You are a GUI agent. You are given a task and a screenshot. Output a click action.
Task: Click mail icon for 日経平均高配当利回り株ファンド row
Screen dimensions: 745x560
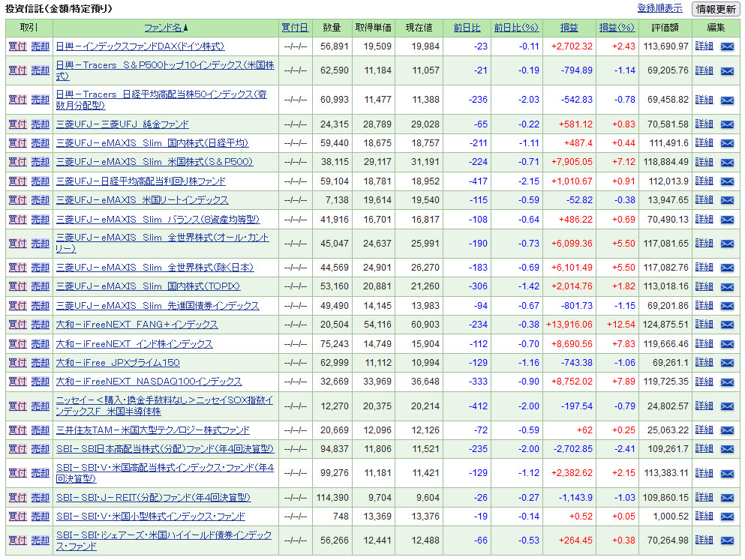pos(727,181)
